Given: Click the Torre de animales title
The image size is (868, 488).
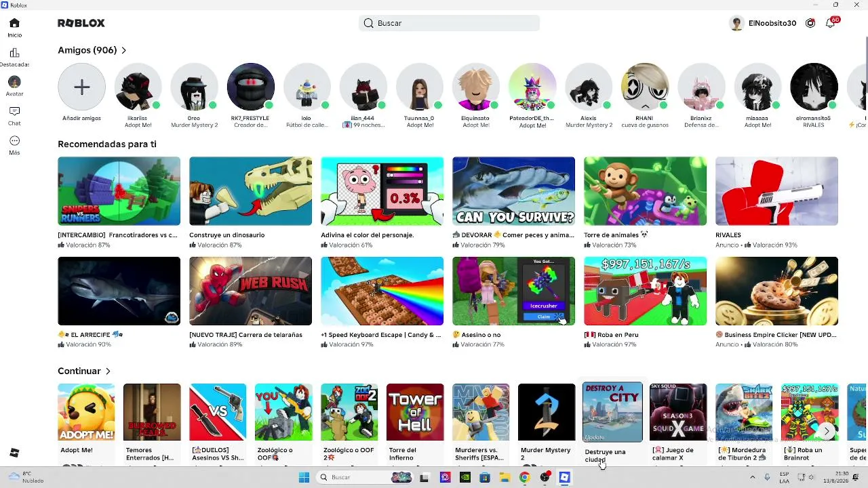Looking at the screenshot, I should pos(616,235).
